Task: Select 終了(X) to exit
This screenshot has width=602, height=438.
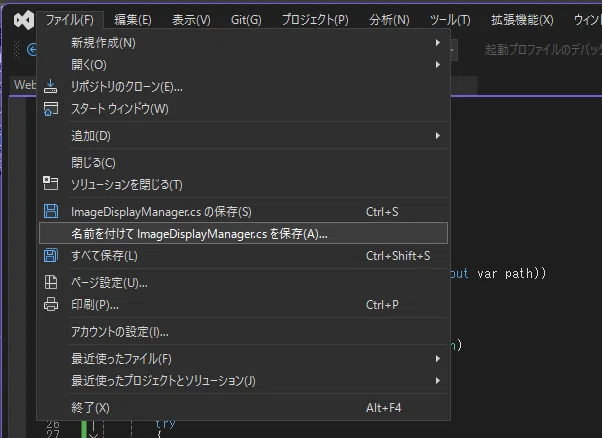Action: pyautogui.click(x=243, y=407)
